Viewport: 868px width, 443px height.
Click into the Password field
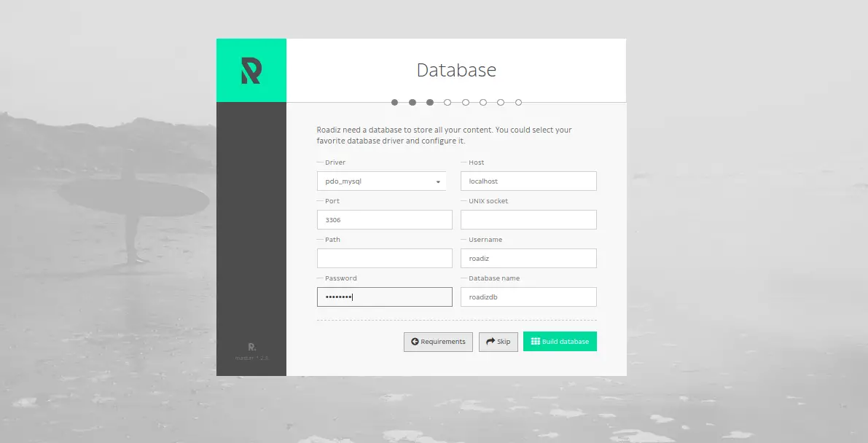point(385,297)
